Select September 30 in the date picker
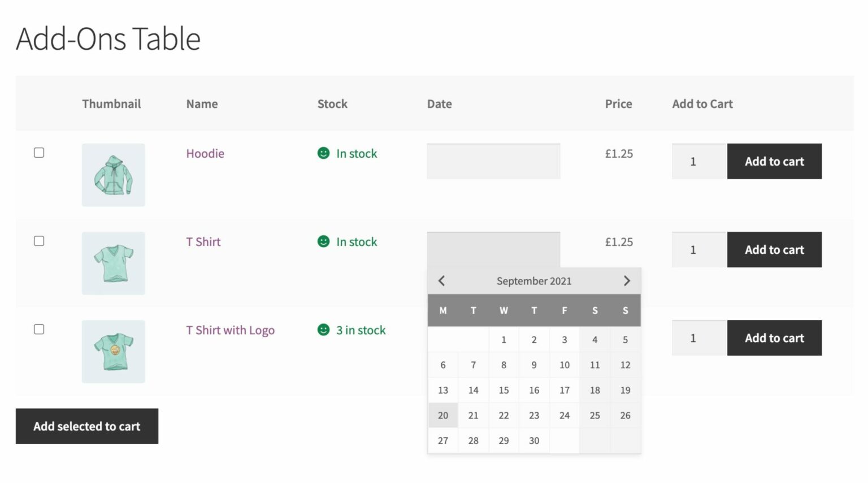Viewport: 868px width, 483px height. pos(534,441)
